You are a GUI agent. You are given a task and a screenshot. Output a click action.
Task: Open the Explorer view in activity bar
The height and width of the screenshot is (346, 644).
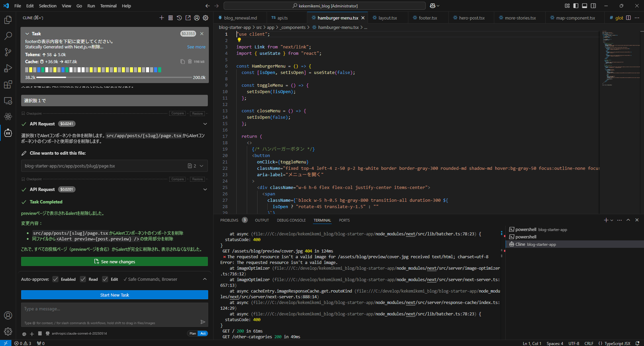[x=8, y=20]
